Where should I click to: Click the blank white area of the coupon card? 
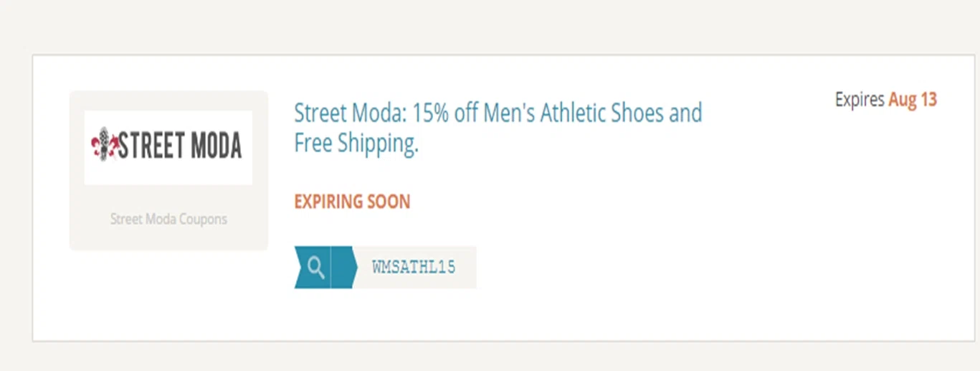[717, 251]
